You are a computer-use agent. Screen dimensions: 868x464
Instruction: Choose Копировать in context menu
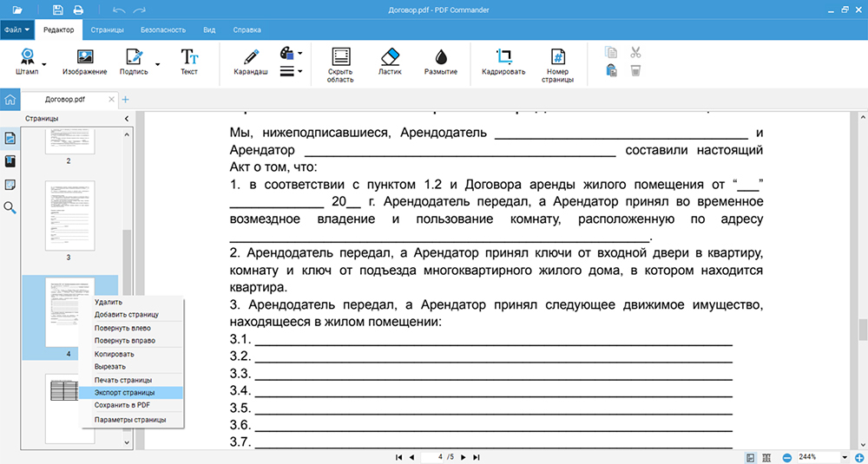(131, 354)
